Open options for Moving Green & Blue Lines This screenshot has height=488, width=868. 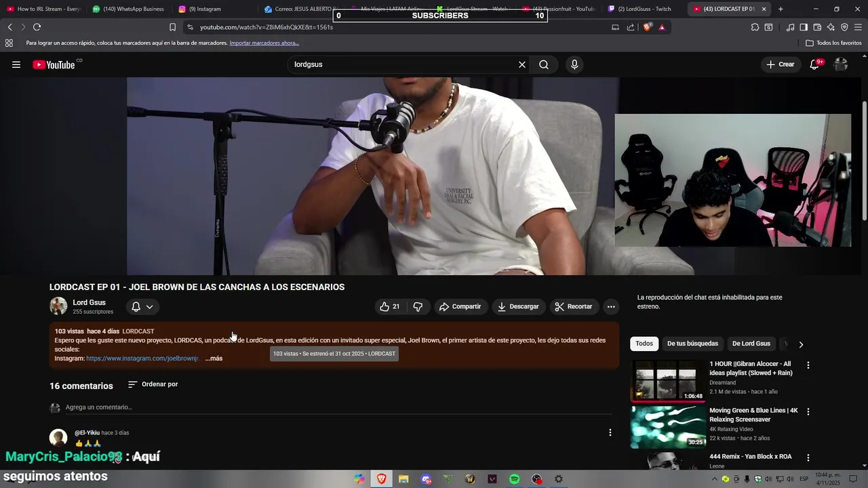click(808, 411)
